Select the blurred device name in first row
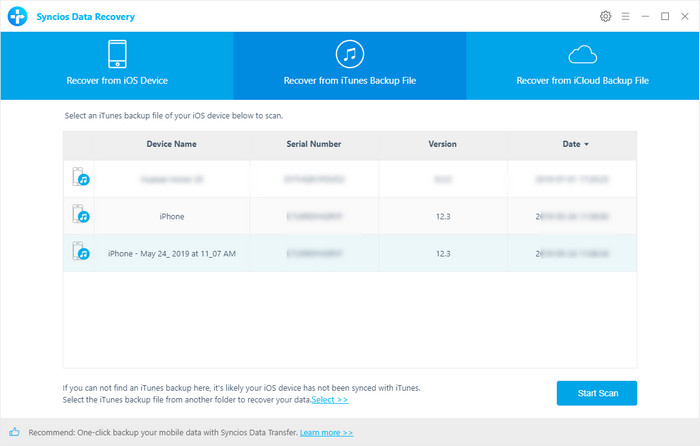 coord(172,179)
